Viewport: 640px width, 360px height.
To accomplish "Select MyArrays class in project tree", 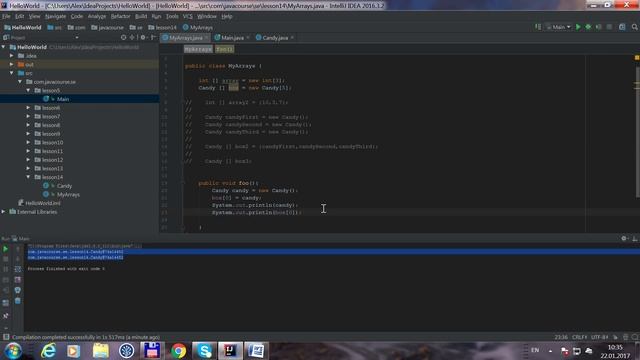I will 68,195.
